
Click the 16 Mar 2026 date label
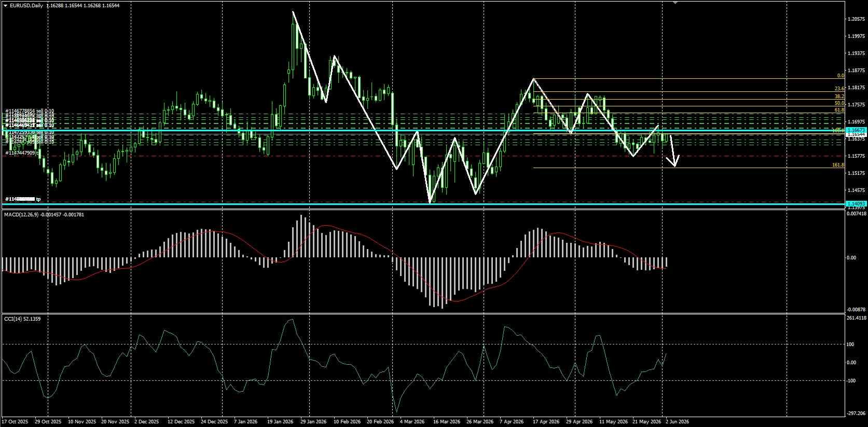(447, 422)
